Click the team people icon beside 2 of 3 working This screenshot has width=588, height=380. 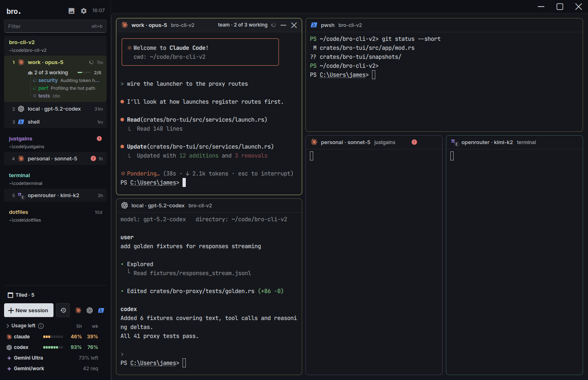[30, 73]
